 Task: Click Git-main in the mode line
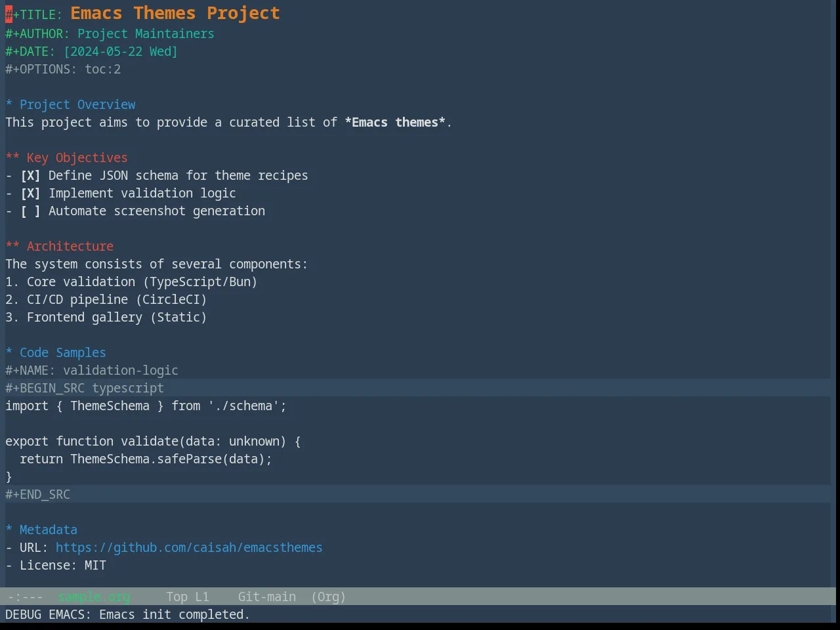[x=266, y=597]
